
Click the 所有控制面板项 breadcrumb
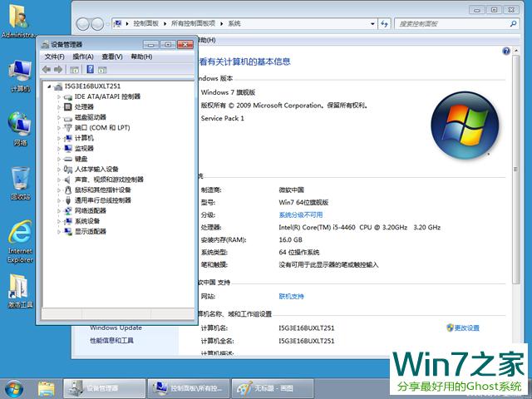click(x=193, y=23)
